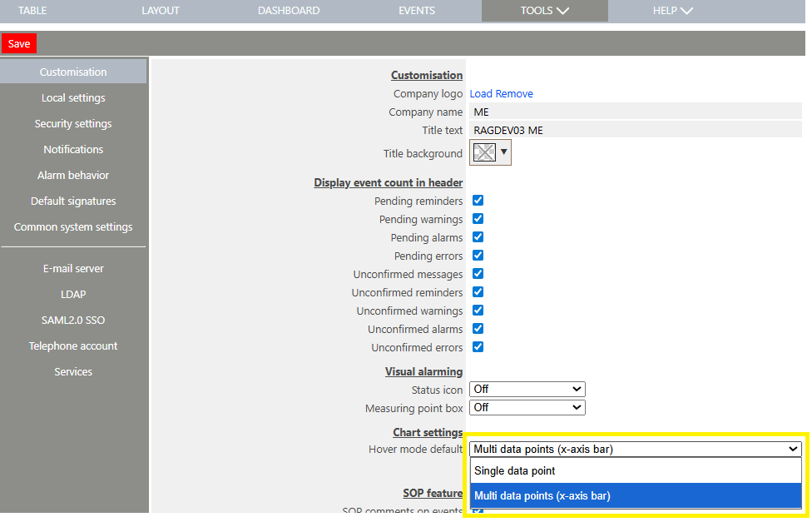
Task: Open the Title background color picker
Action: (490, 152)
